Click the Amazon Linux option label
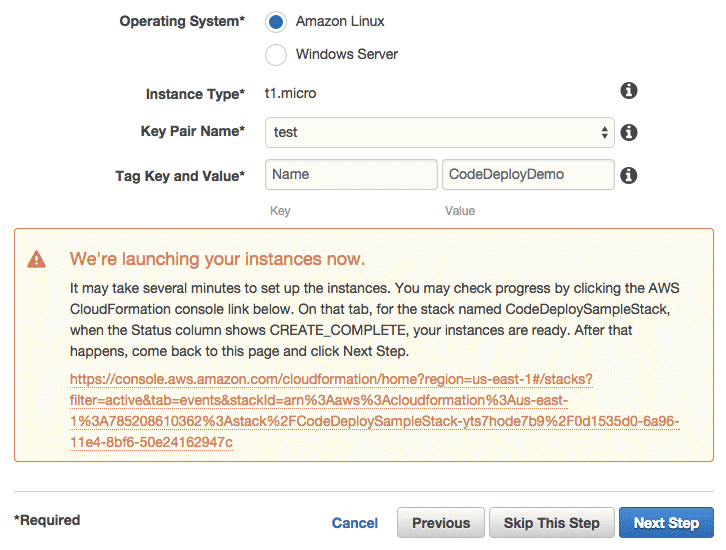The image size is (726, 550). (340, 21)
